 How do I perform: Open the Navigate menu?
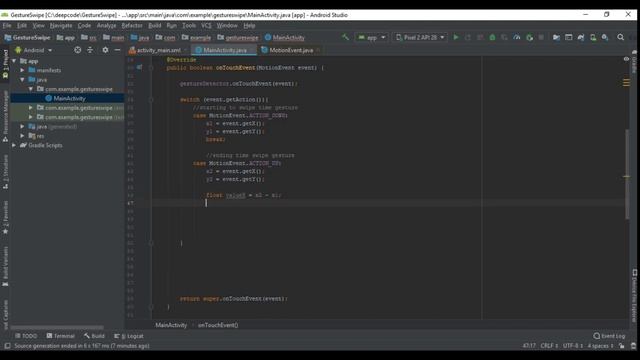(61, 25)
